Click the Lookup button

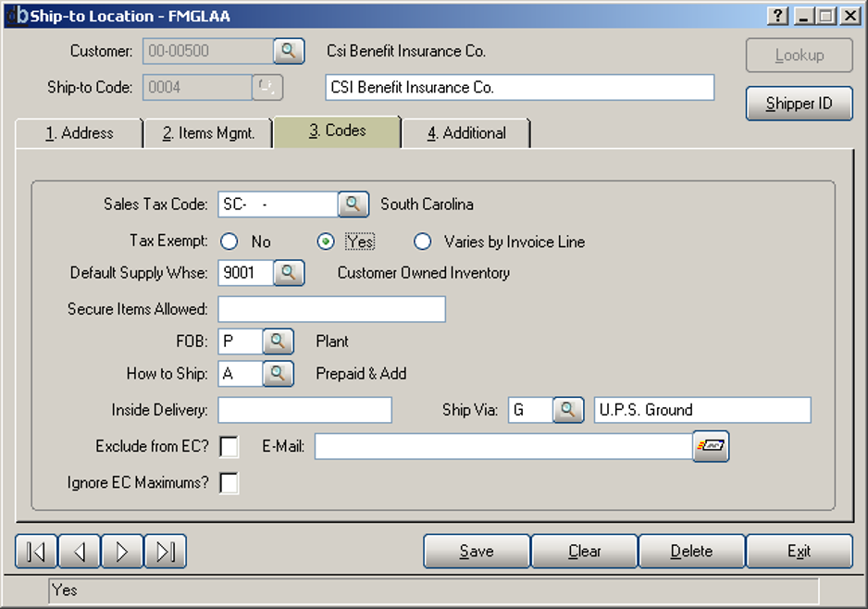(x=800, y=56)
